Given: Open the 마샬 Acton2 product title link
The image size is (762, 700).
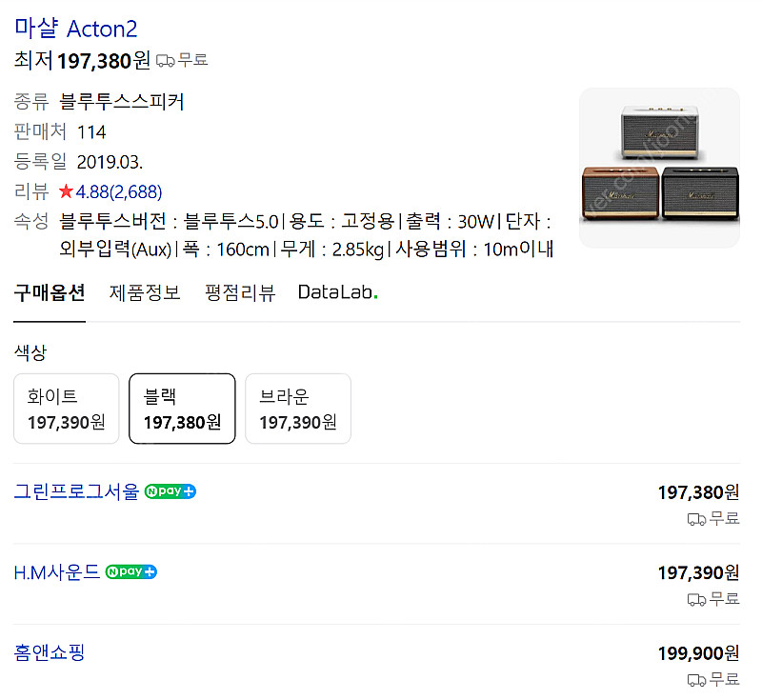Looking at the screenshot, I should [x=76, y=29].
